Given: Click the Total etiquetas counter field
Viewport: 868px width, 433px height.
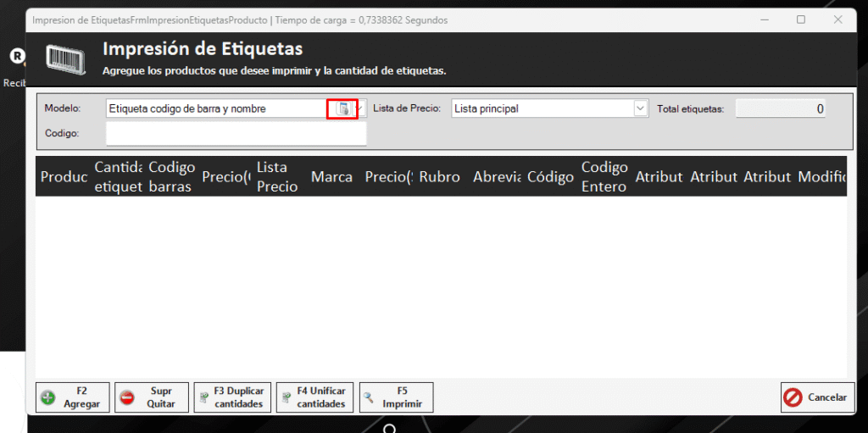Looking at the screenshot, I should 780,108.
